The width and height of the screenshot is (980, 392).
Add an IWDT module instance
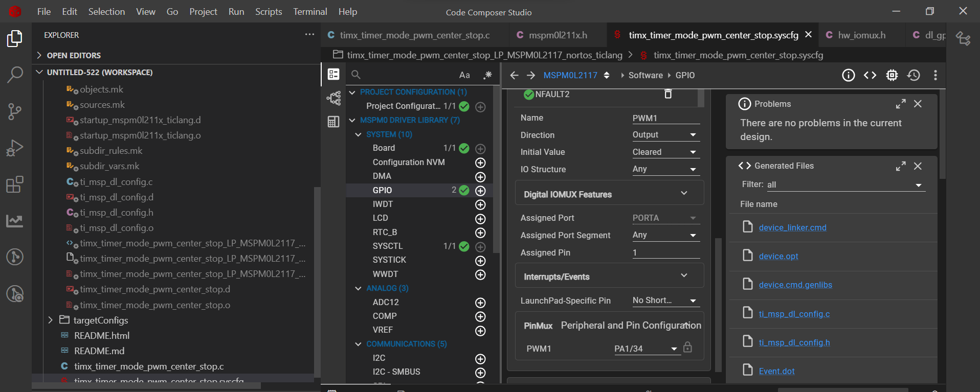480,205
